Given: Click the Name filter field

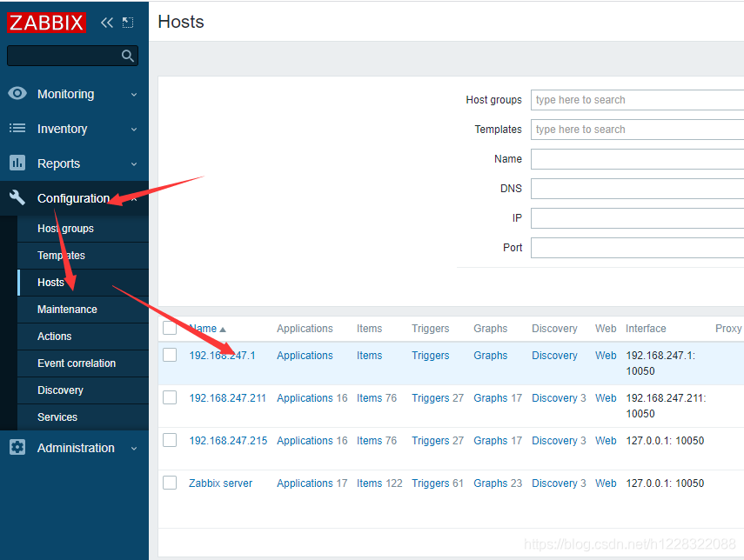Looking at the screenshot, I should 637,159.
